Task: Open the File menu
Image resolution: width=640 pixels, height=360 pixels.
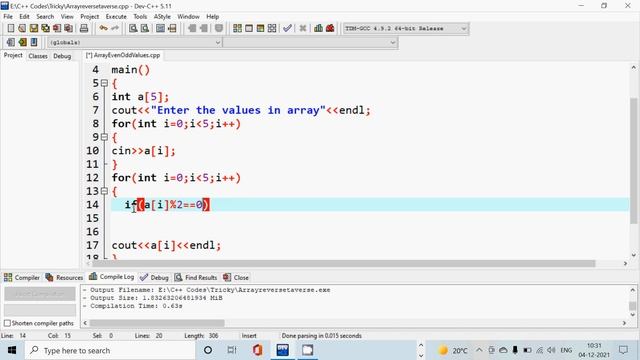Action: pos(8,16)
